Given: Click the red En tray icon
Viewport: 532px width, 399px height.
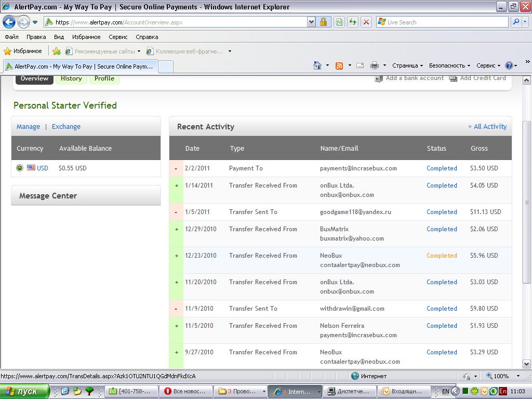Looking at the screenshot, I should (503, 391).
